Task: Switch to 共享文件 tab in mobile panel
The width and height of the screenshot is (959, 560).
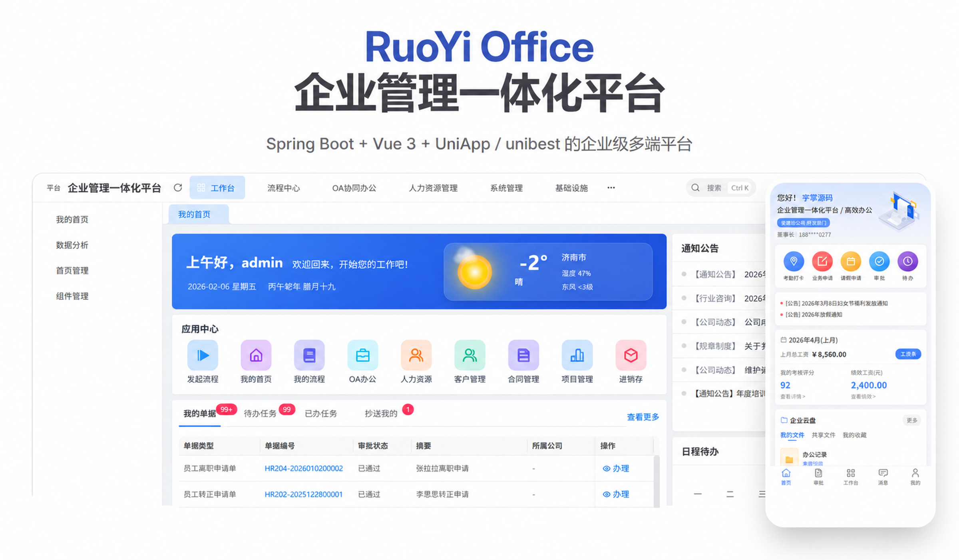Action: tap(824, 435)
